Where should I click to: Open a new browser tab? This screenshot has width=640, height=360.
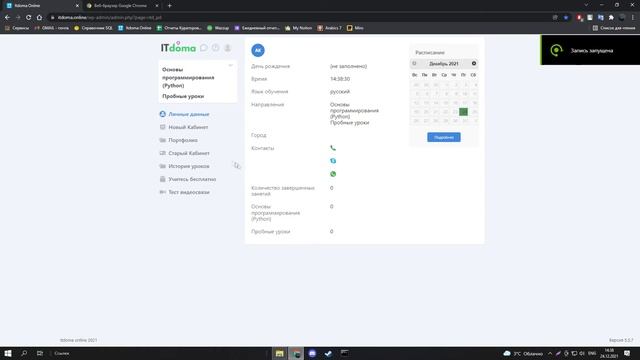(169, 6)
